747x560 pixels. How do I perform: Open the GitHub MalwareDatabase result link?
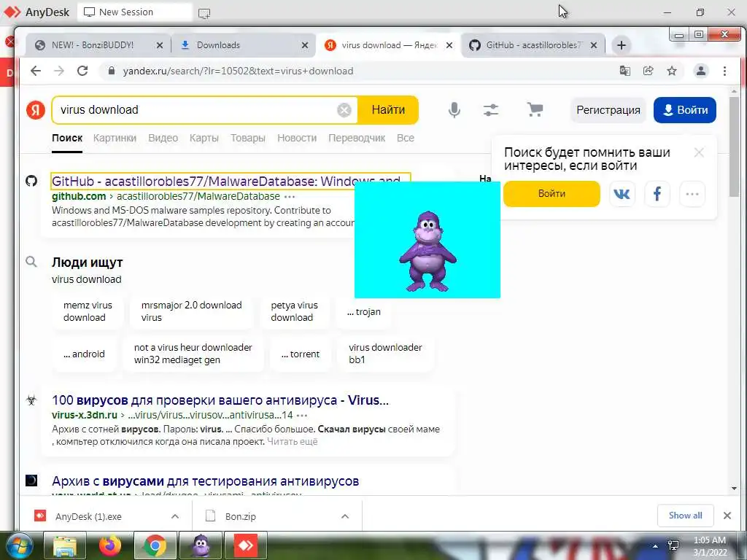tap(226, 182)
